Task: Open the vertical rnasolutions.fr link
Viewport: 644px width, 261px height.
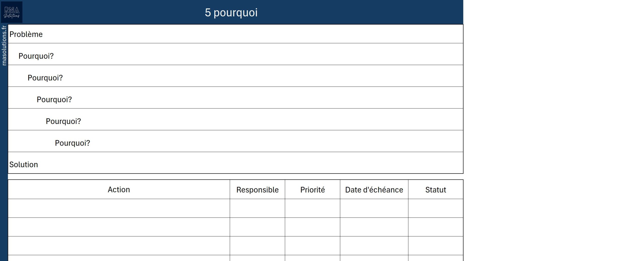Action: pos(4,45)
